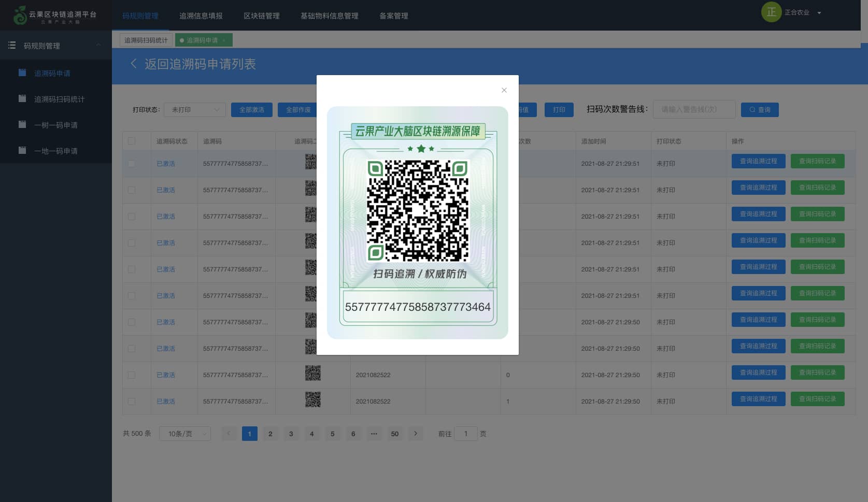Click the icon beside 追溯码扫码统计 sidebar item
Viewport: 868px width, 502px height.
[x=22, y=98]
